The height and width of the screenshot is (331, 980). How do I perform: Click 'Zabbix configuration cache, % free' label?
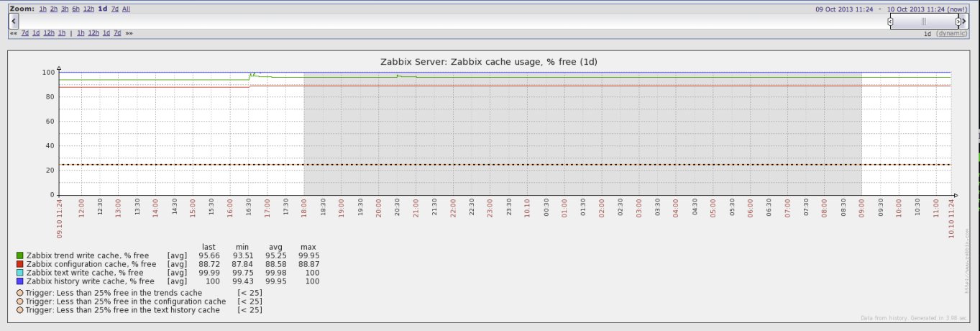[x=91, y=264]
